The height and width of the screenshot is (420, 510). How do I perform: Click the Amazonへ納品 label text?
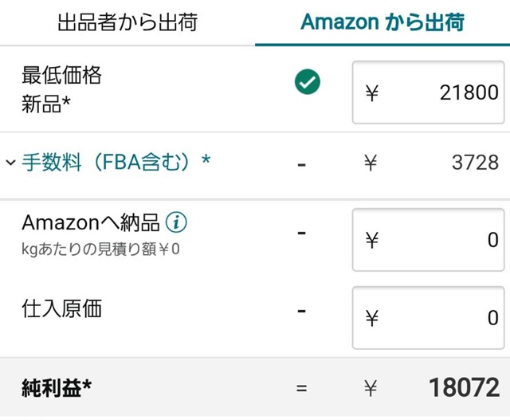click(91, 222)
